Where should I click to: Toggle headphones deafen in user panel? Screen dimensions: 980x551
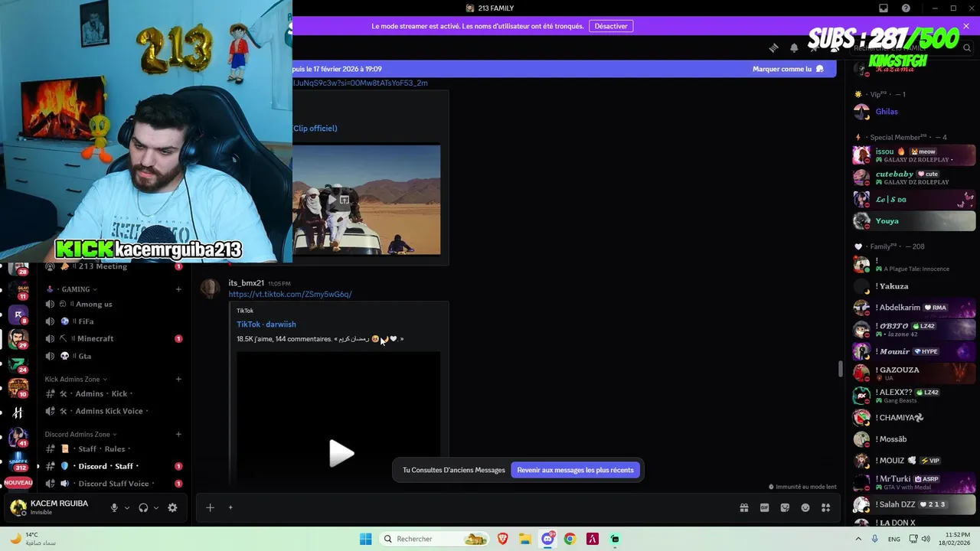click(x=143, y=507)
